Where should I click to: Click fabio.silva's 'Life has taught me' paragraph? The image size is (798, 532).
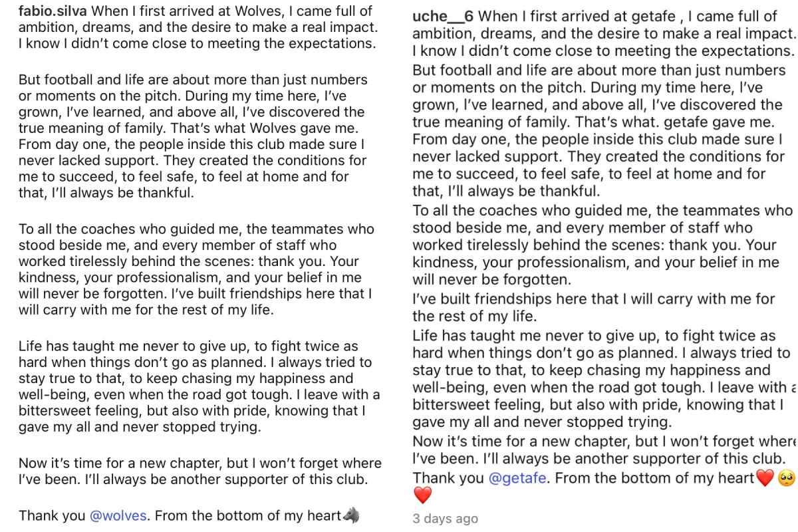pyautogui.click(x=199, y=386)
